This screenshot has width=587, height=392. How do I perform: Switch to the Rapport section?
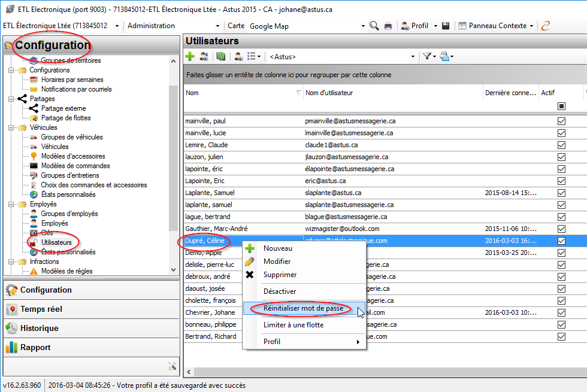tap(36, 347)
